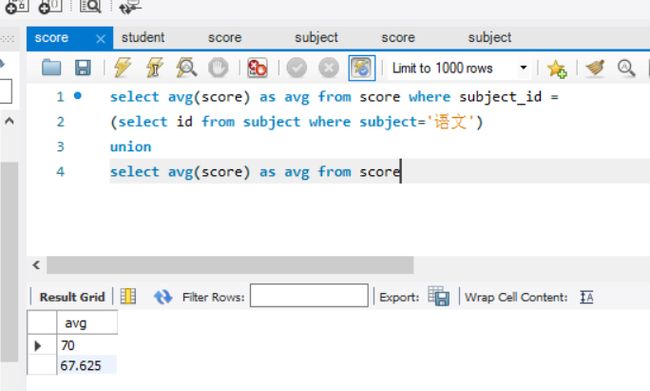Click the yellow grid icon beside Result Grid

pos(128,296)
